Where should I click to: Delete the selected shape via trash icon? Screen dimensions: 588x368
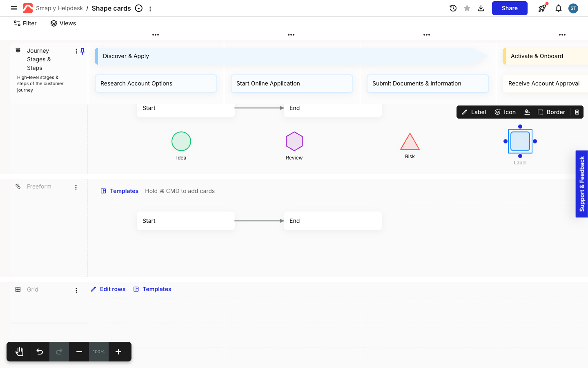(x=577, y=112)
